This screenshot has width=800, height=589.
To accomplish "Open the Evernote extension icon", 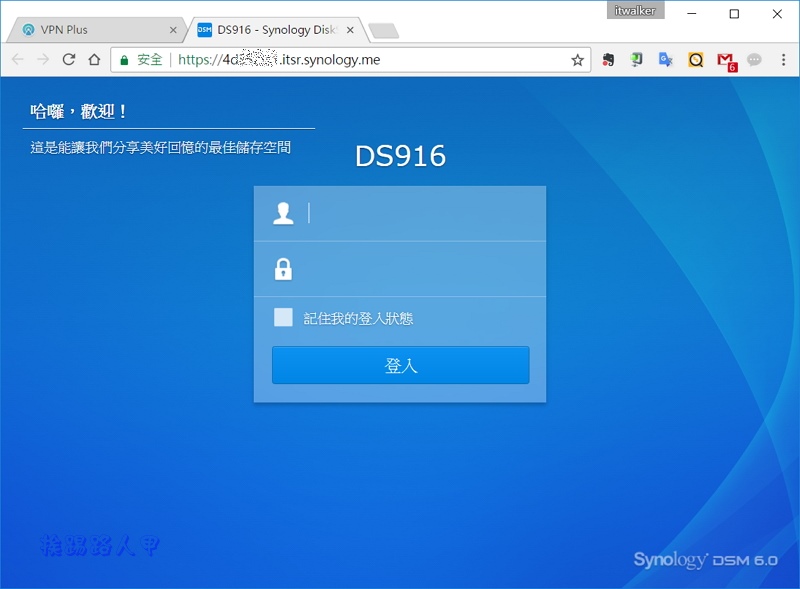I will coord(608,60).
